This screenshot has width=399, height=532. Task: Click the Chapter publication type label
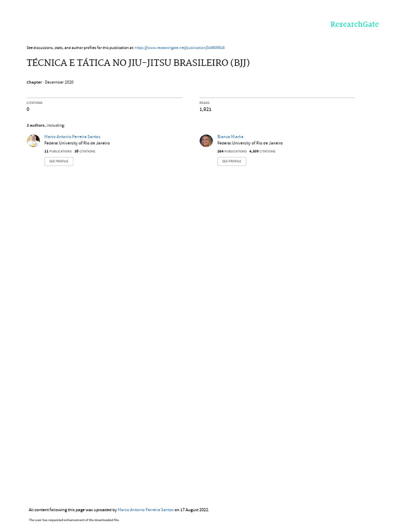(34, 82)
